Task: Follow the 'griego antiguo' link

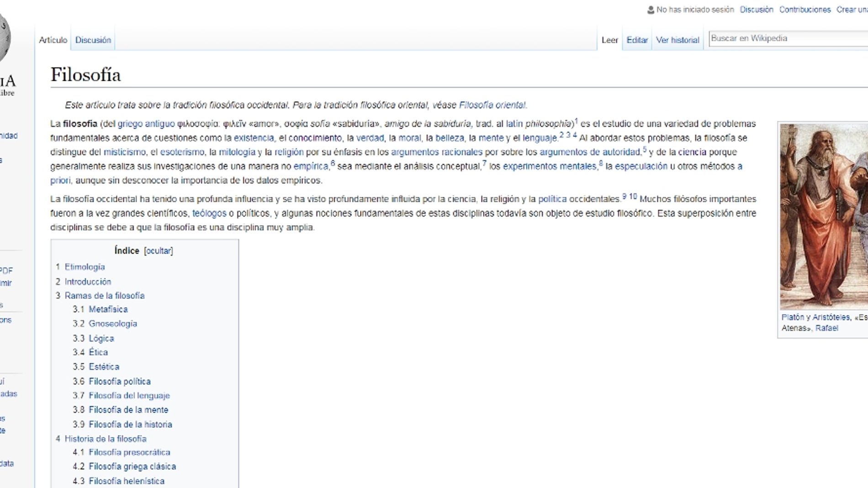Action: point(146,124)
